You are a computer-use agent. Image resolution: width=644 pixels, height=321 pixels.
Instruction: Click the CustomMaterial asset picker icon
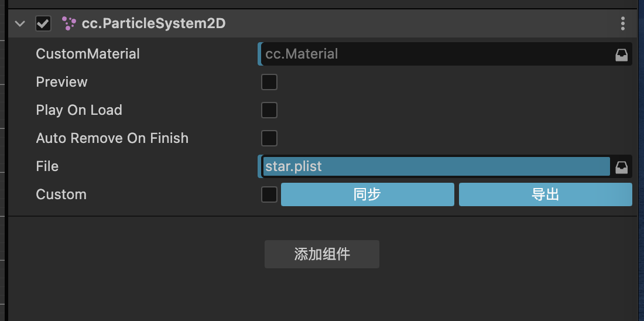[621, 54]
